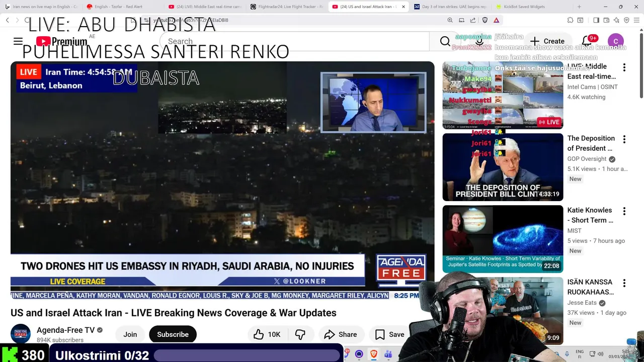Click the Jesse Eats channel name
The width and height of the screenshot is (644, 362).
tap(582, 303)
